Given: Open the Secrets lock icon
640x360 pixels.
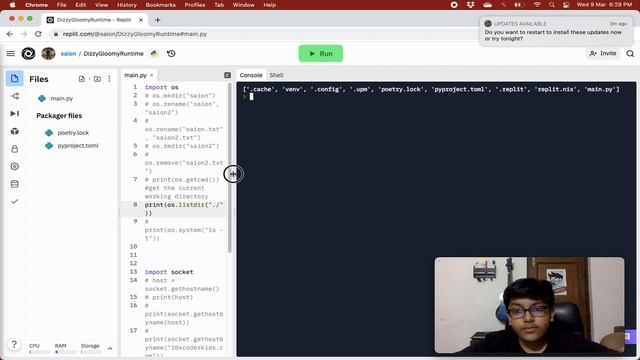Looking at the screenshot, I should point(15,149).
